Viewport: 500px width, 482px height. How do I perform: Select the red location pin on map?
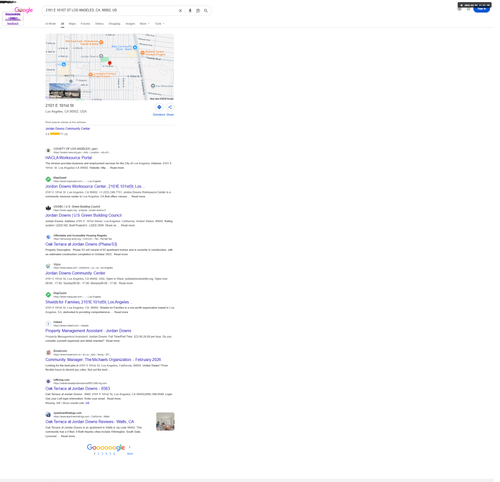pyautogui.click(x=110, y=63)
